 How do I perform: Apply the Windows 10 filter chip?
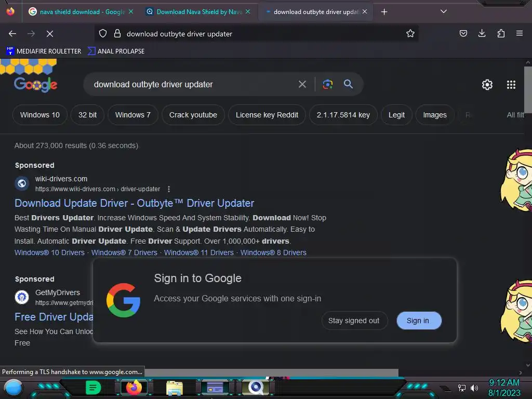click(39, 115)
